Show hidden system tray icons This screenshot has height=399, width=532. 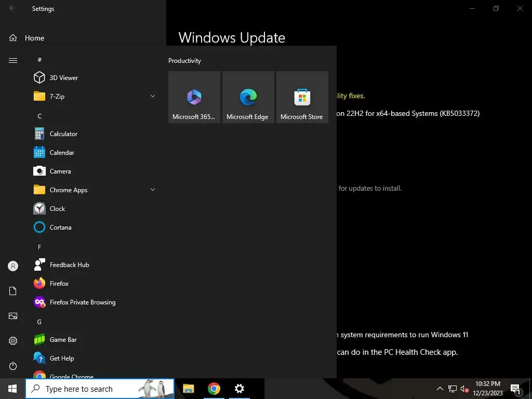point(440,389)
